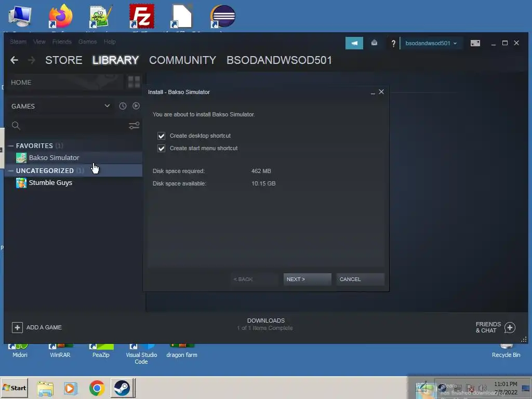Switch library to grid view icon
The height and width of the screenshot is (399, 532).
pyautogui.click(x=134, y=82)
